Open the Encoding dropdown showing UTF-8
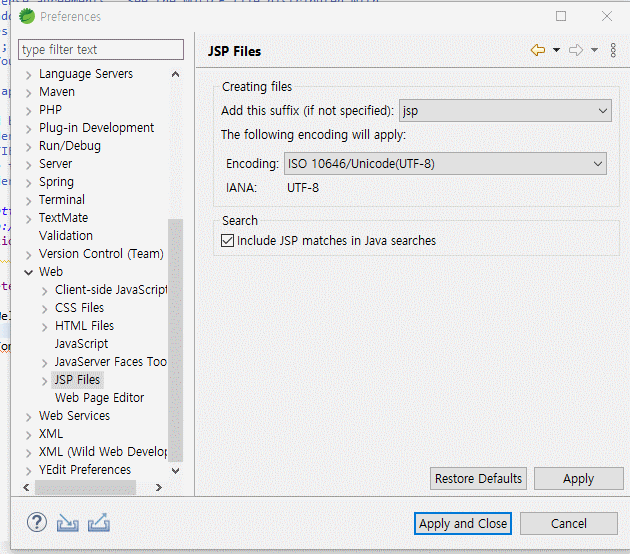This screenshot has width=630, height=554. (445, 164)
